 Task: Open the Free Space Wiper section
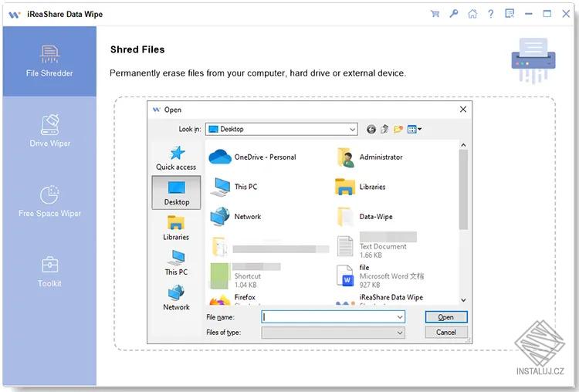point(49,201)
